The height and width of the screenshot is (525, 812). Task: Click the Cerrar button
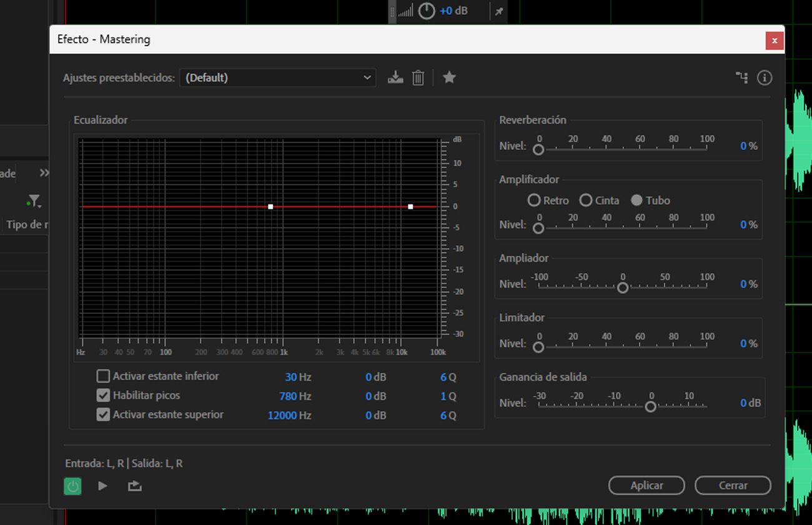click(x=733, y=486)
